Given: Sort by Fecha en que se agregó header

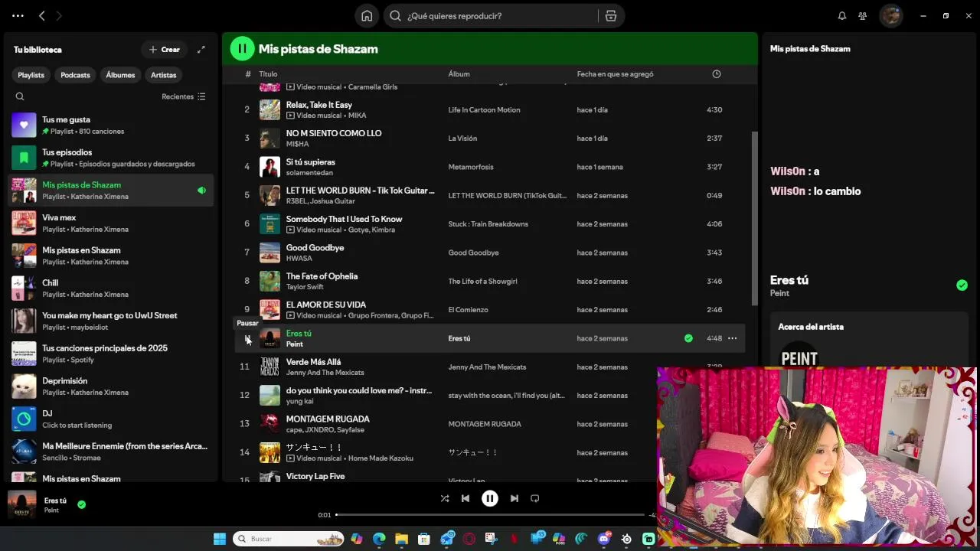Looking at the screenshot, I should (615, 74).
